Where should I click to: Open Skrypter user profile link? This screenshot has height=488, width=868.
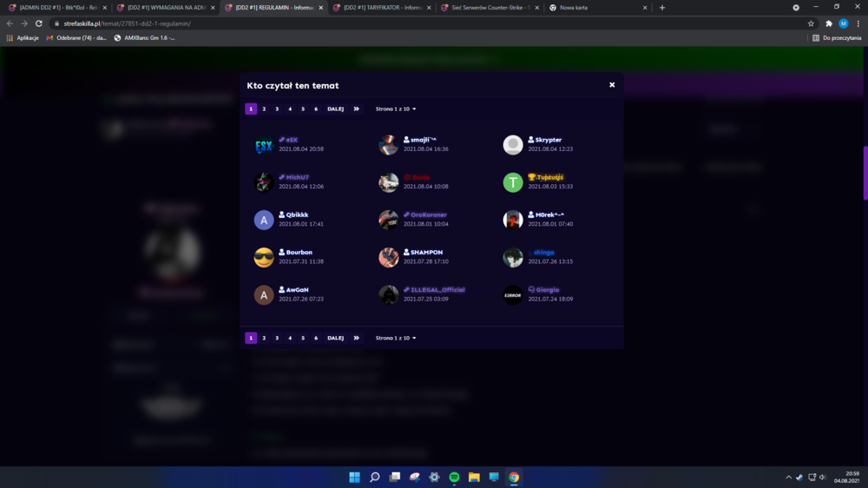pos(549,140)
